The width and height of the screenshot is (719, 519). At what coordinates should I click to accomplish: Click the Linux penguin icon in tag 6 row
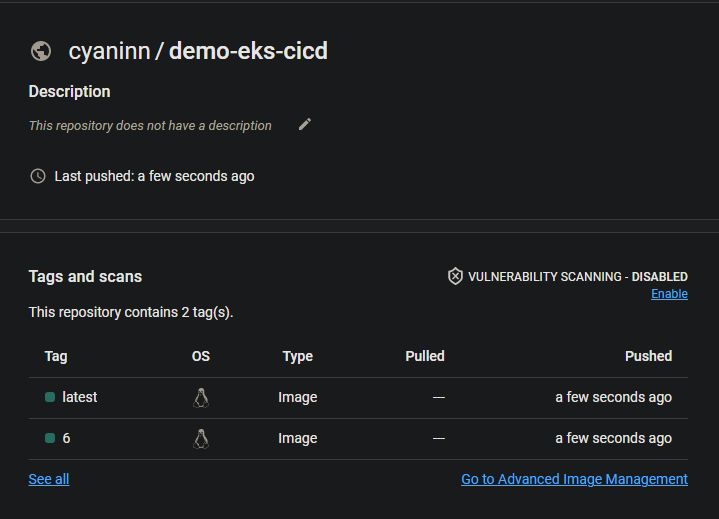[201, 439]
